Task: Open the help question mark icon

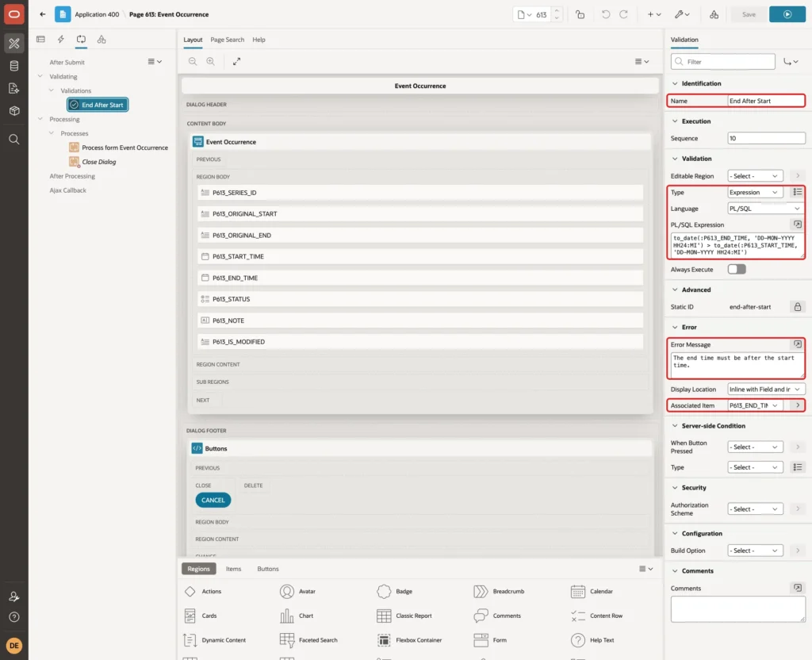Action: click(x=14, y=617)
